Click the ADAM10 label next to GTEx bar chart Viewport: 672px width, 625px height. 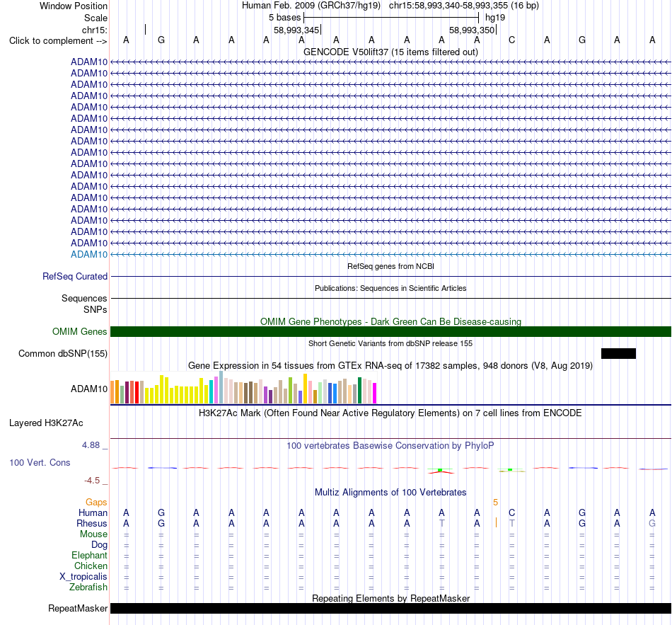pyautogui.click(x=89, y=389)
